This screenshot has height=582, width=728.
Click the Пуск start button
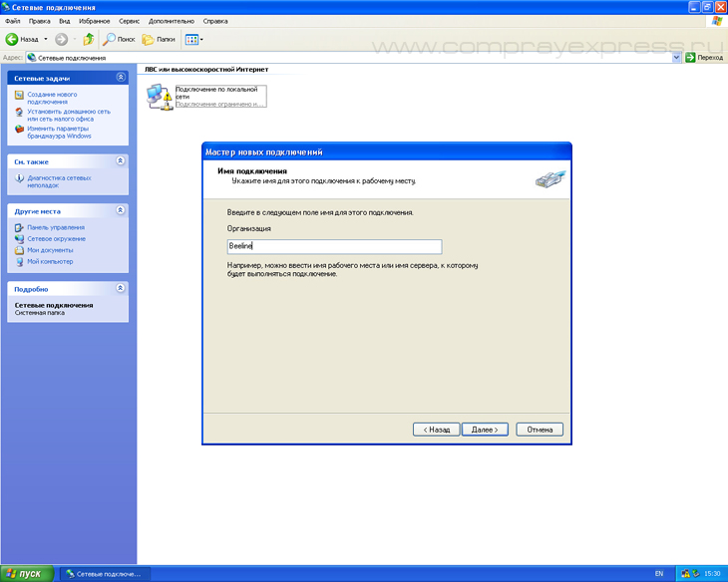(x=26, y=574)
